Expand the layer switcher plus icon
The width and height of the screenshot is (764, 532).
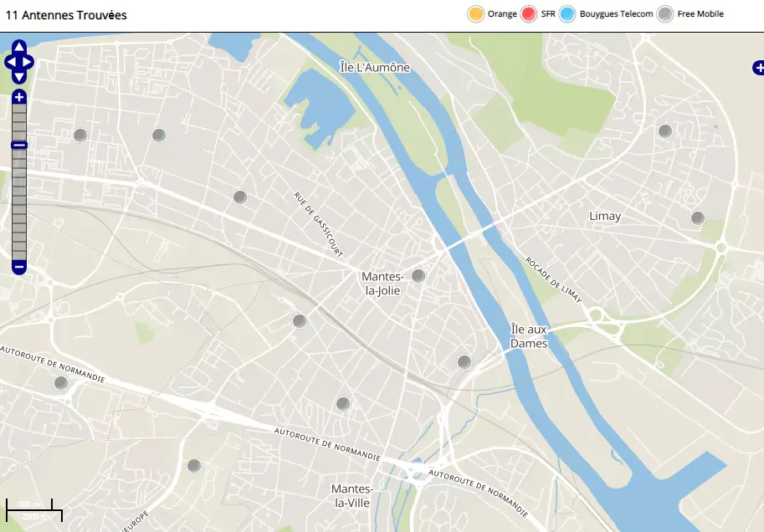pos(758,68)
